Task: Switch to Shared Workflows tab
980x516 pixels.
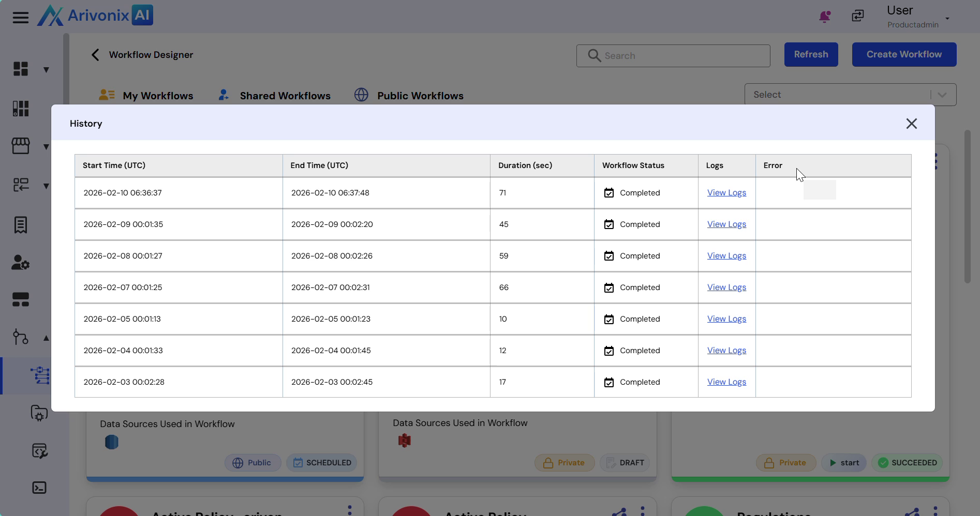Action: (x=285, y=96)
